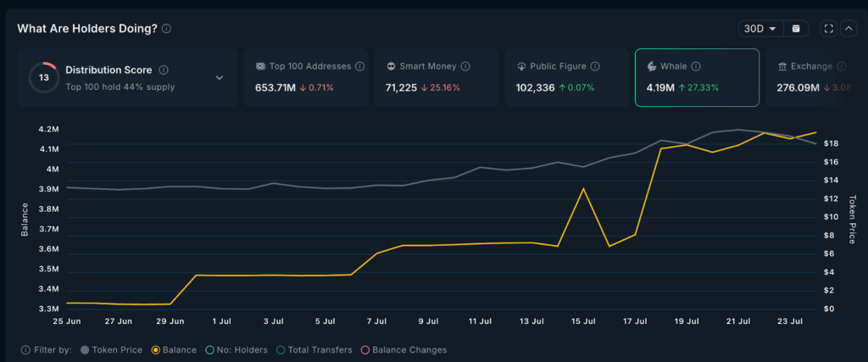Click the Whale icon
868x362 pixels.
click(652, 66)
